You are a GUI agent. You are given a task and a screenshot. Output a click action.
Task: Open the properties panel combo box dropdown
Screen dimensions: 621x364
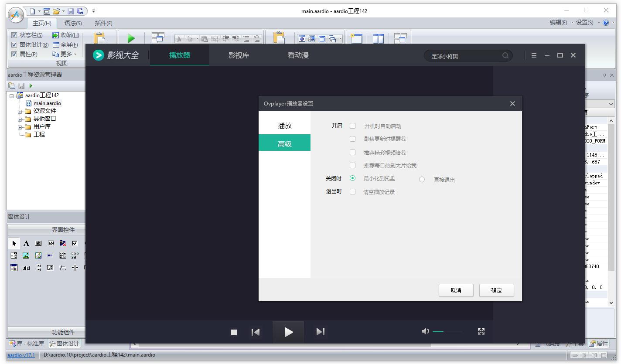[x=610, y=104]
